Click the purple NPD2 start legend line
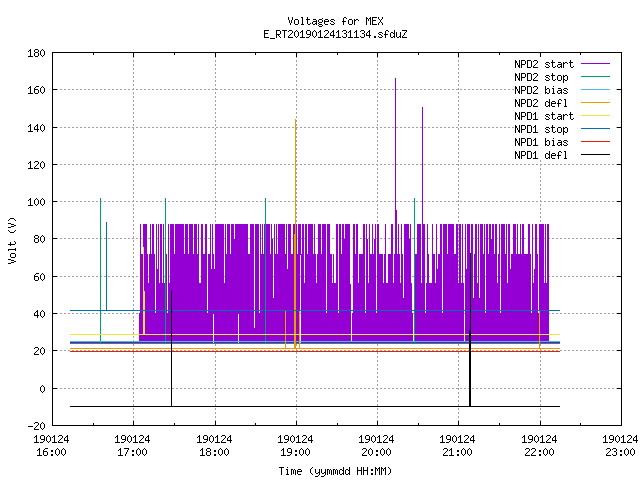 (595, 64)
